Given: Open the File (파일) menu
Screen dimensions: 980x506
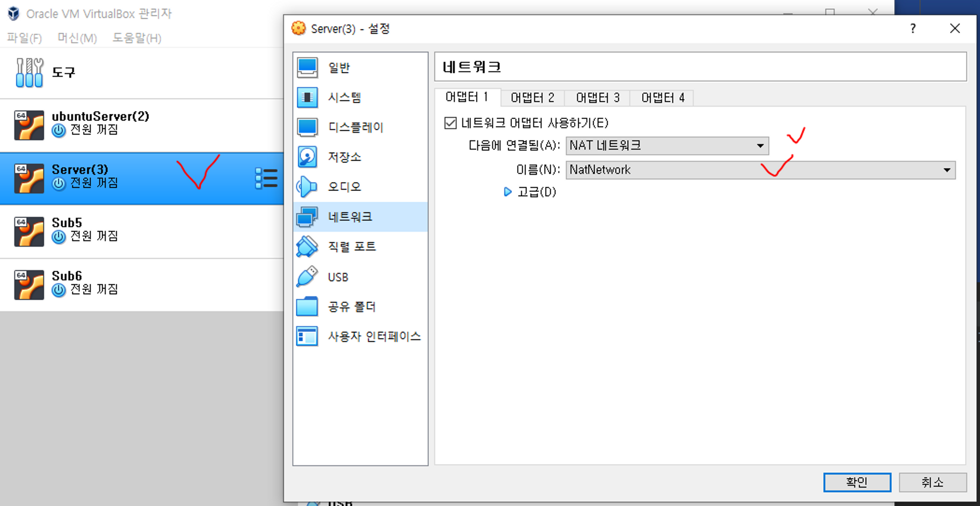Looking at the screenshot, I should (24, 38).
